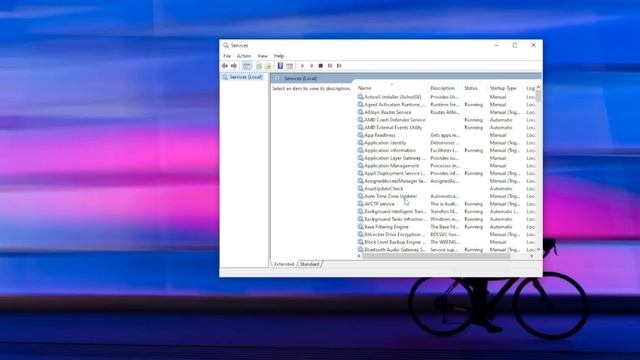640x360 pixels.
Task: Click Running status of Base Filtering Engine
Action: click(x=473, y=227)
